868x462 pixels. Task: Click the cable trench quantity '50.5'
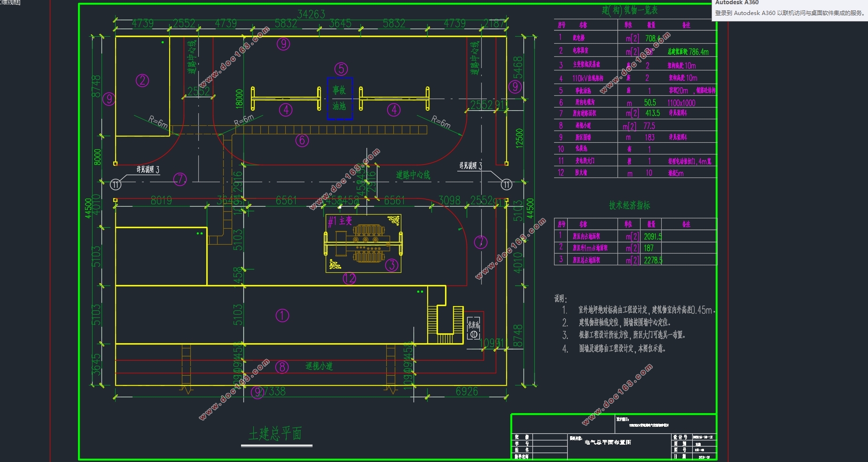tap(650, 102)
